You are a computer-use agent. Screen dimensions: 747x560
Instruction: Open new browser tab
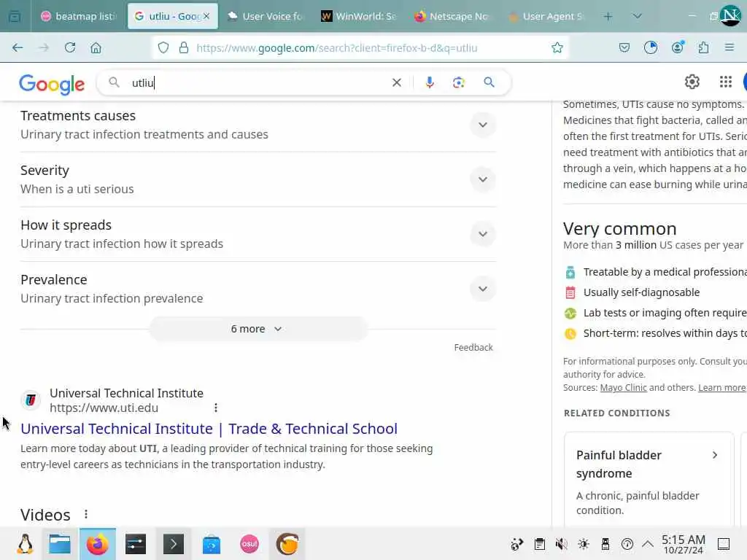click(608, 16)
